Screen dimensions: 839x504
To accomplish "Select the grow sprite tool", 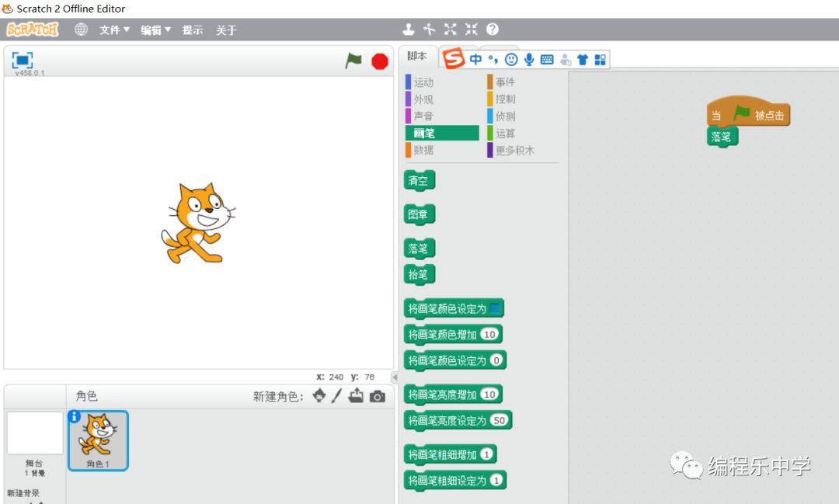I will point(451,30).
